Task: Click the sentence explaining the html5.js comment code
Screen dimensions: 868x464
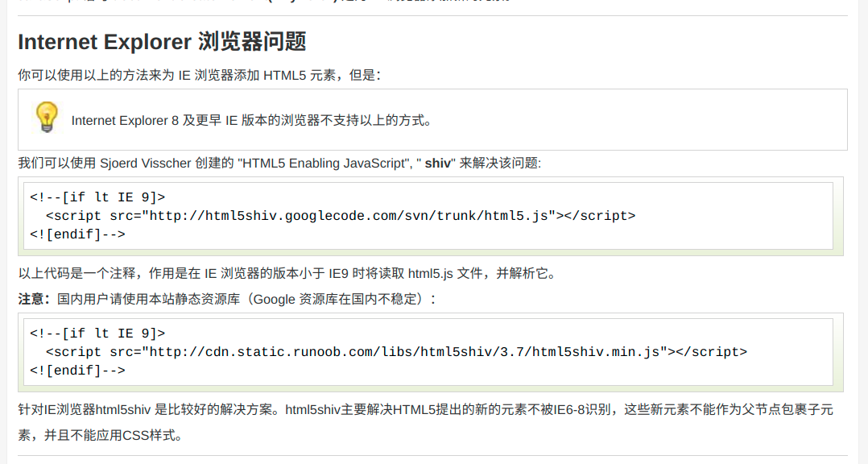Action: (x=287, y=273)
